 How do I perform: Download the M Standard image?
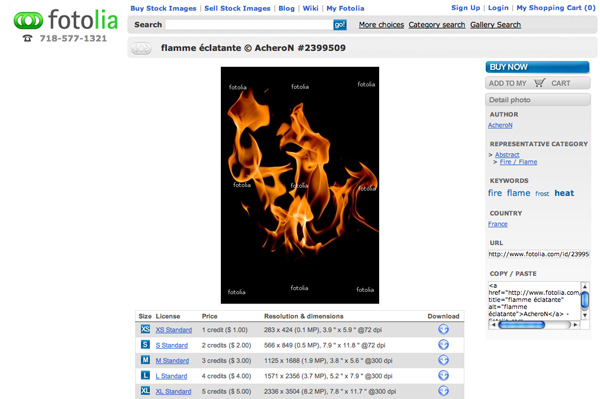pyautogui.click(x=443, y=360)
